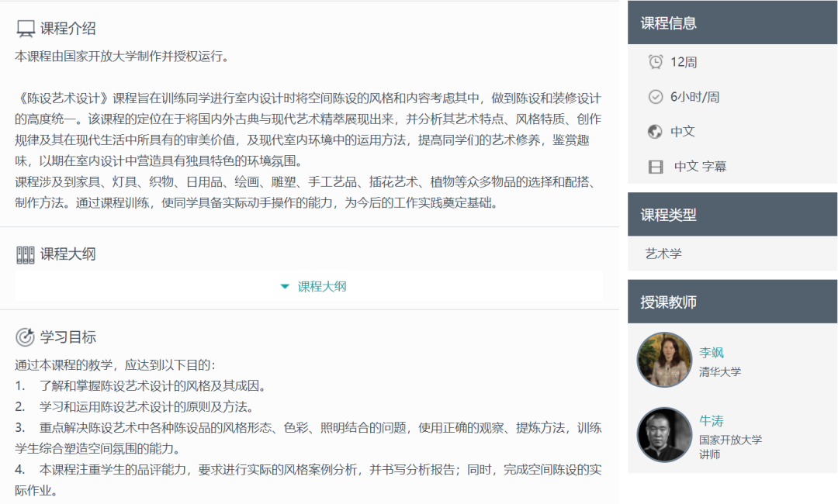838x504 pixels.
Task: Click the 课程信息 panel header
Action: (732, 23)
